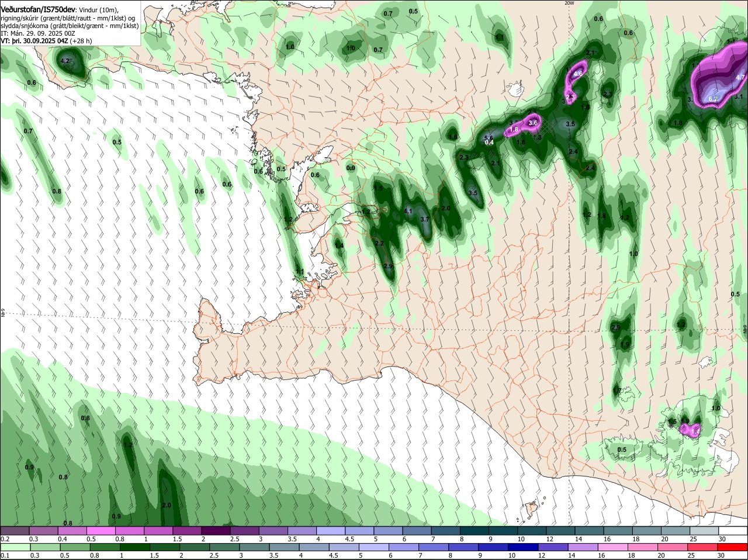Select the VT: þri. 30.09.2025 04Z valid time
This screenshot has height=560, width=748.
click(35, 41)
